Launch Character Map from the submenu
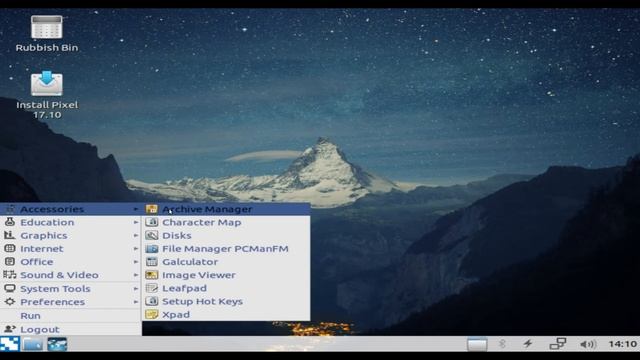Viewport: 640px width, 360px height. click(x=226, y=222)
